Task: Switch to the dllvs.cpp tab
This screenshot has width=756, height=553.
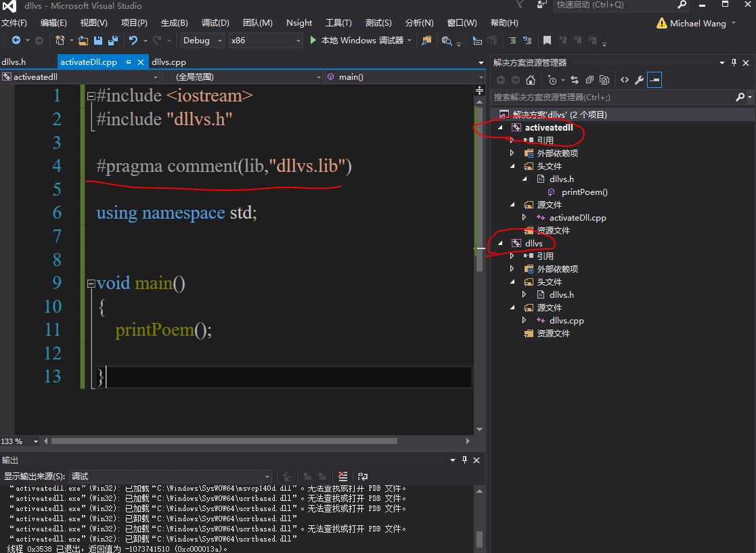Action: (x=169, y=62)
